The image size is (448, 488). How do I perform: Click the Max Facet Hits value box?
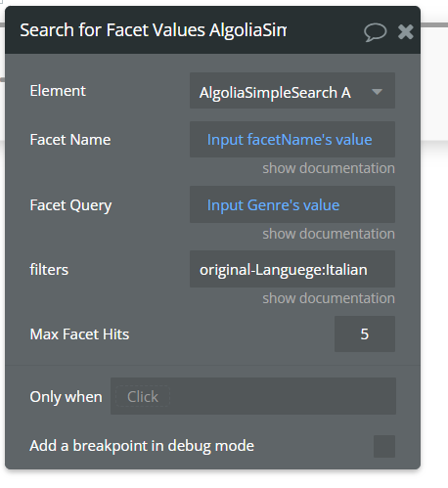tap(365, 334)
